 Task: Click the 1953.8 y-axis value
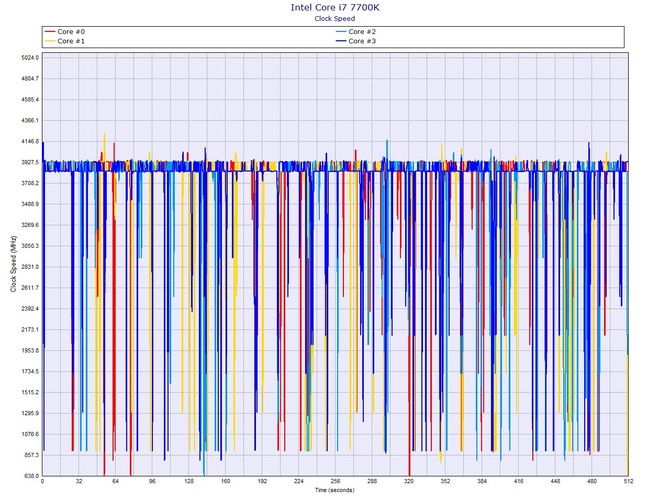30,351
